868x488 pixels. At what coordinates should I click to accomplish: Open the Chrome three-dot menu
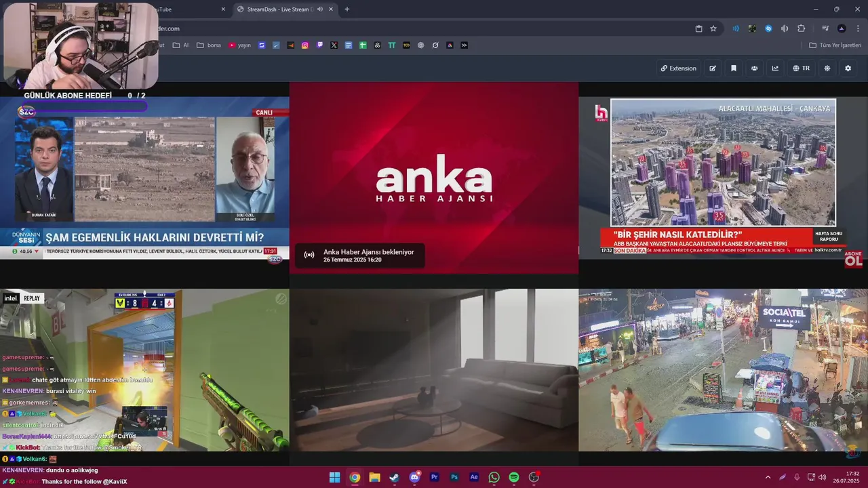857,28
